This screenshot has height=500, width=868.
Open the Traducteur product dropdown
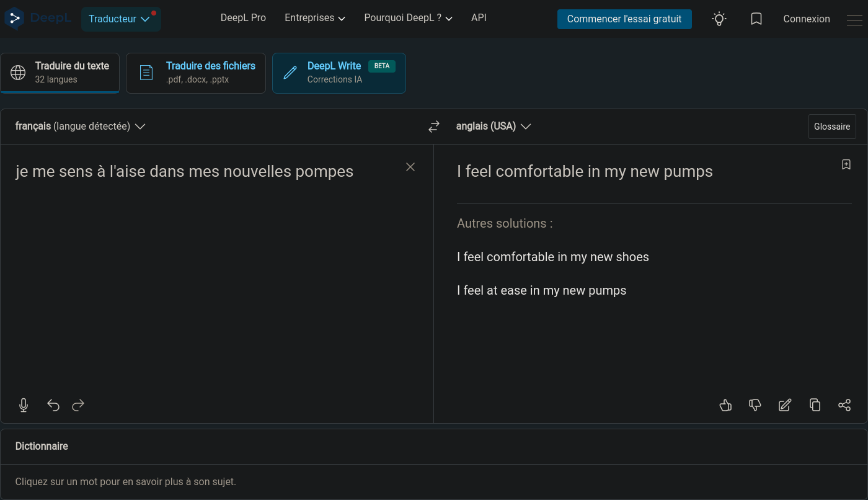121,19
